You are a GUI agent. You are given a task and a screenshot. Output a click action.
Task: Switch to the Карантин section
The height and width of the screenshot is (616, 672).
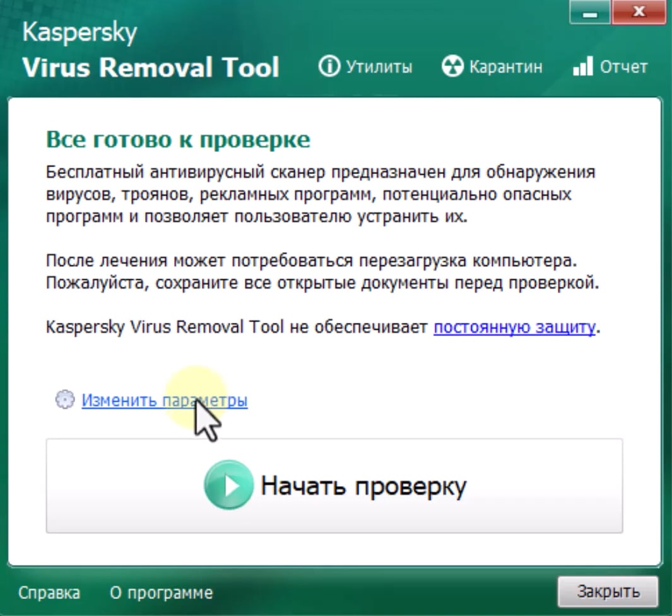504,66
